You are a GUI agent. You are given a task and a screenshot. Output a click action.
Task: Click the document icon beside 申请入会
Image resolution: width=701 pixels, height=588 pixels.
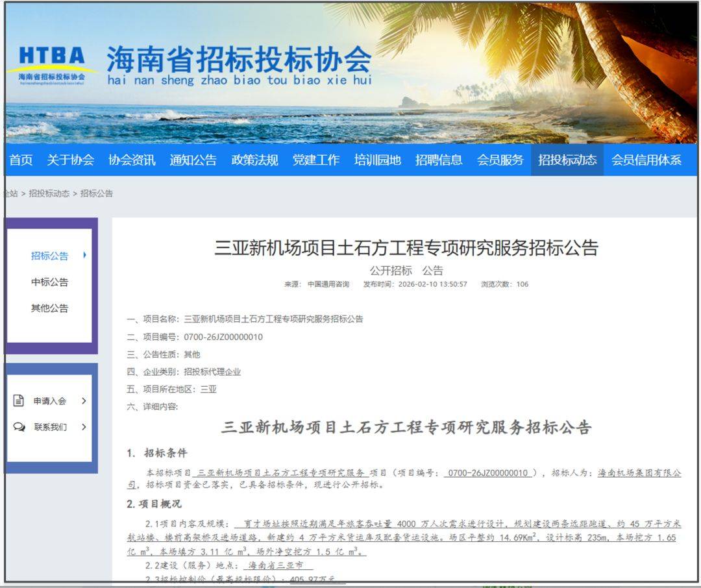pyautogui.click(x=19, y=400)
